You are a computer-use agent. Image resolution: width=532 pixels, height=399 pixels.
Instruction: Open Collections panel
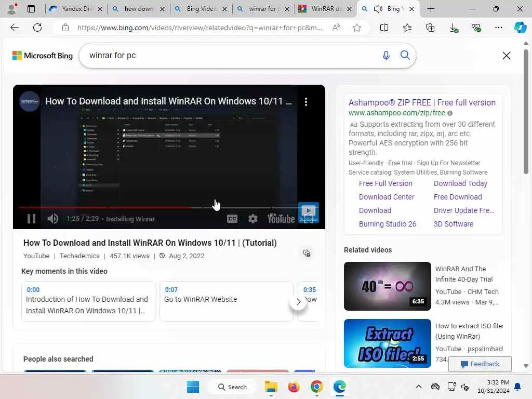[x=430, y=28]
